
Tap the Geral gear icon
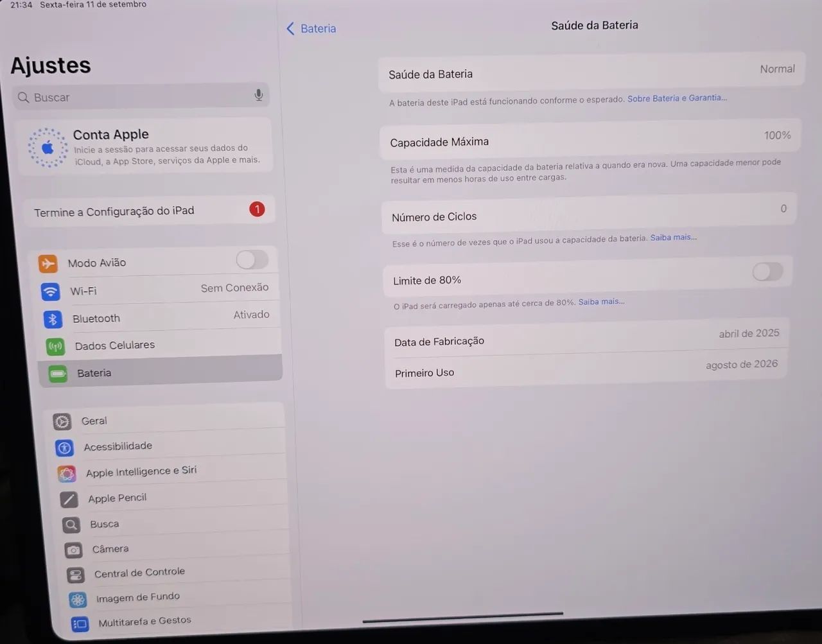(62, 422)
